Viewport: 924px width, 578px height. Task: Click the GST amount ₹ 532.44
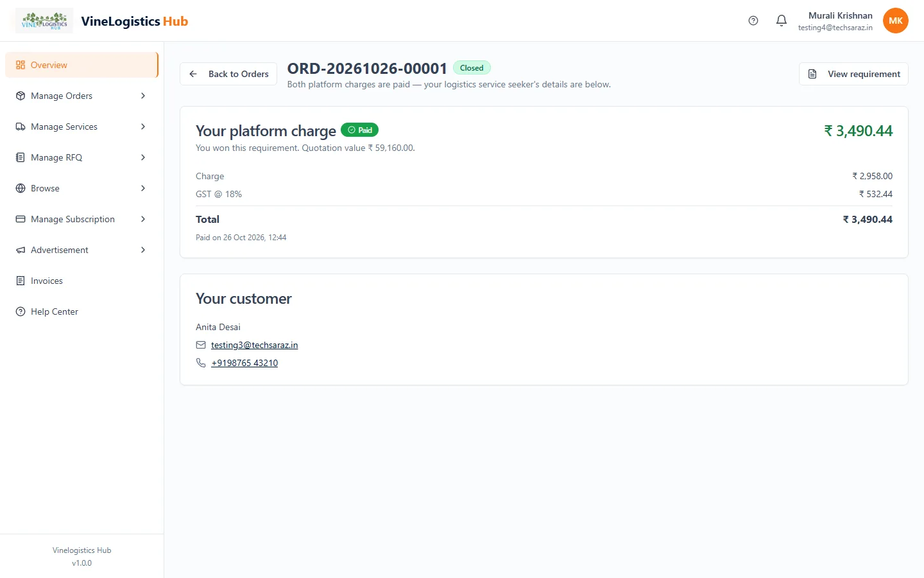tap(876, 194)
